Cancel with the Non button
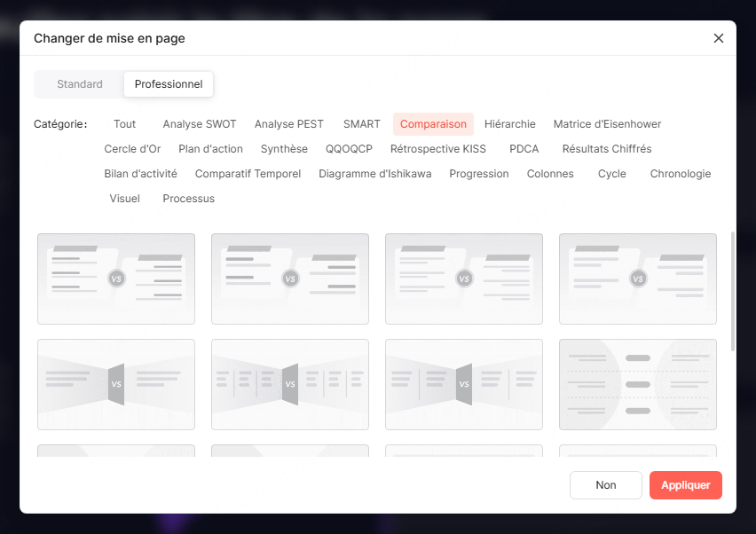Viewport: 756px width, 534px height. click(606, 485)
